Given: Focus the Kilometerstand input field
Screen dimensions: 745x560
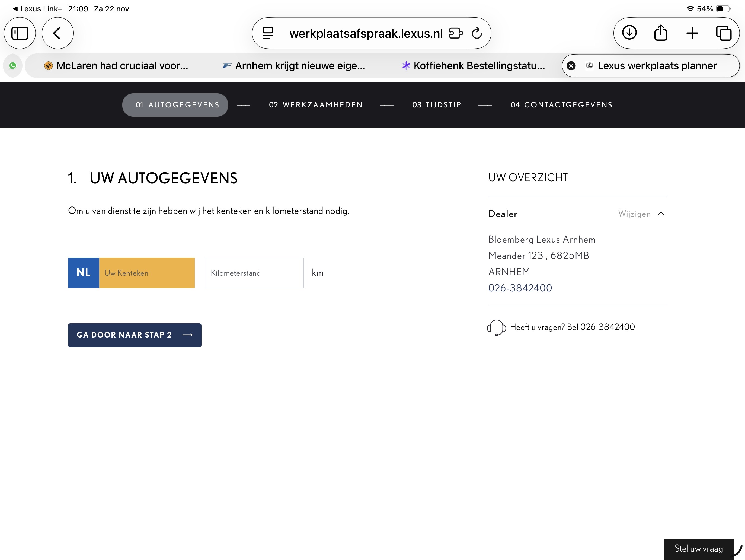Looking at the screenshot, I should [x=255, y=273].
